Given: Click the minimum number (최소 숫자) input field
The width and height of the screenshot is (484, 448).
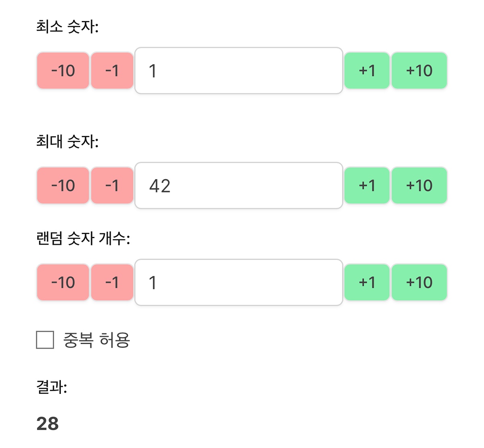Looking at the screenshot, I should point(238,71).
